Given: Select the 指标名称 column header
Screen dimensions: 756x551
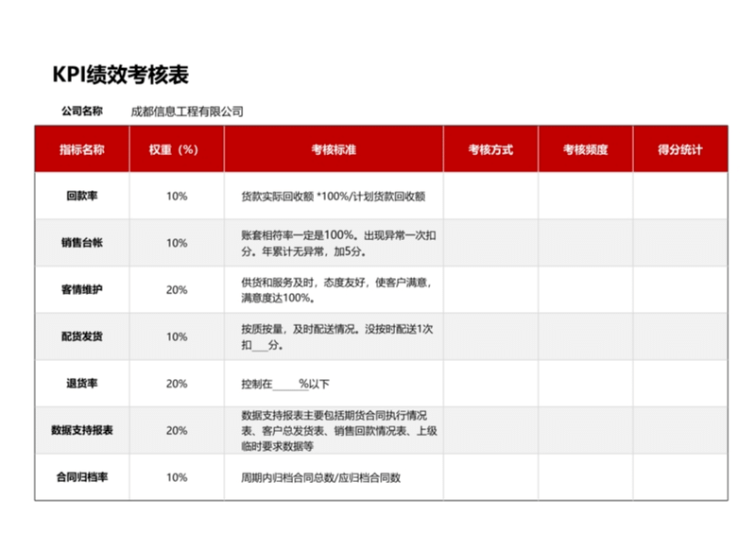Looking at the screenshot, I should click(x=81, y=149).
